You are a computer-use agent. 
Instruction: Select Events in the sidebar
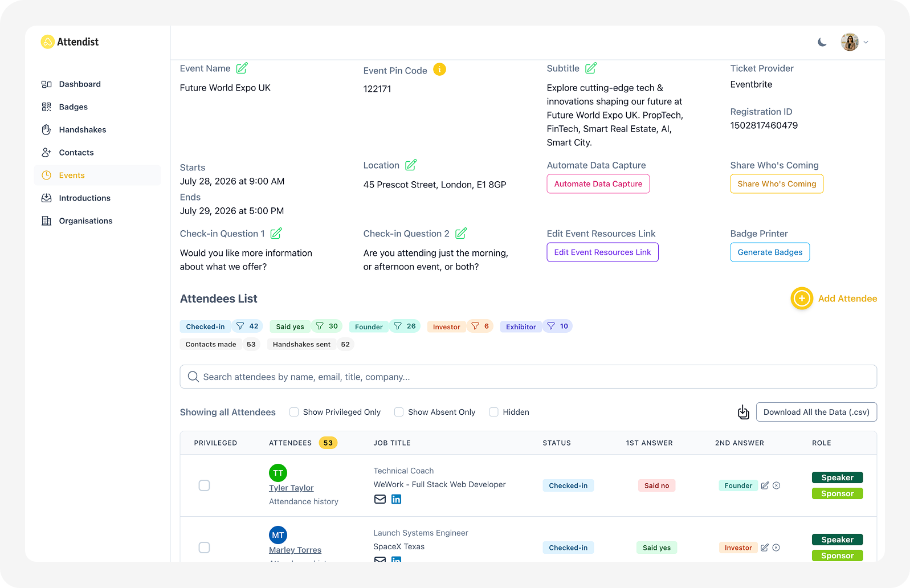pyautogui.click(x=97, y=175)
